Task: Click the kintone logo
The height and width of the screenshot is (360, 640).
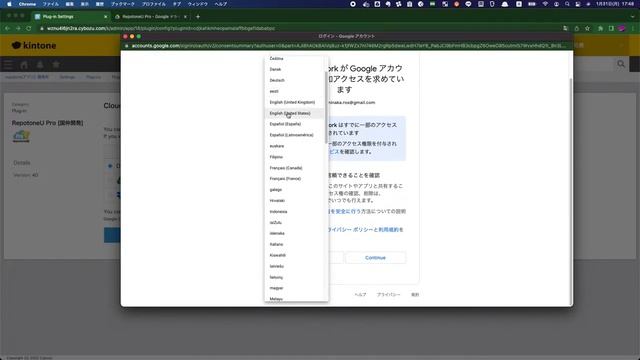Action: point(34,45)
